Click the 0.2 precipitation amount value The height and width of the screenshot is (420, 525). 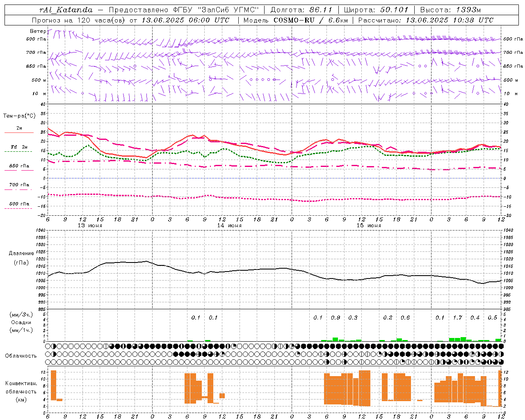388,318
